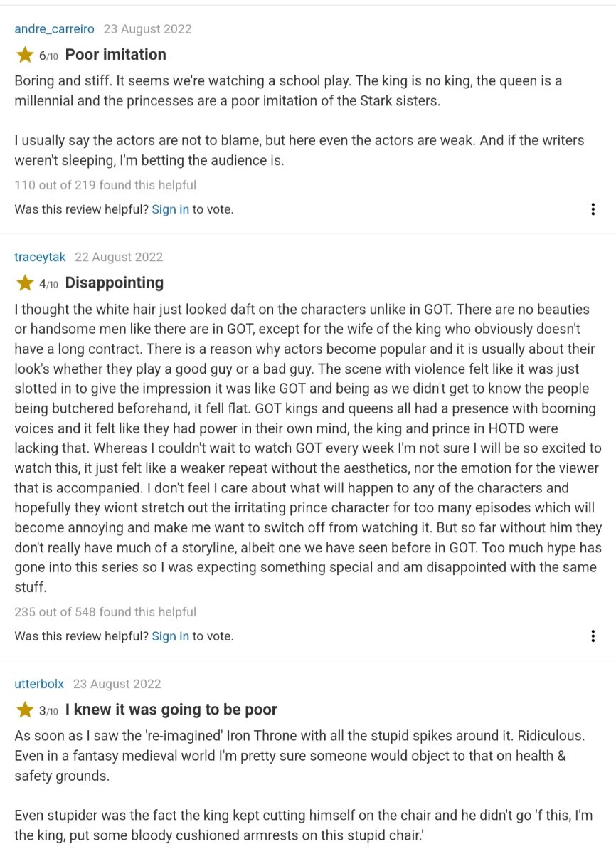Click the 23 August 2022 date for andre_carreiro

[147, 29]
